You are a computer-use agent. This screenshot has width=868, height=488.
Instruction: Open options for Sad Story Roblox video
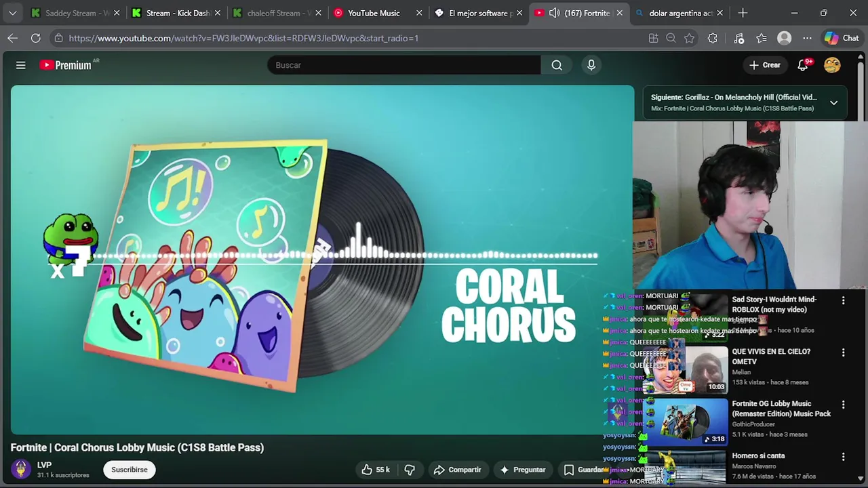tap(843, 300)
